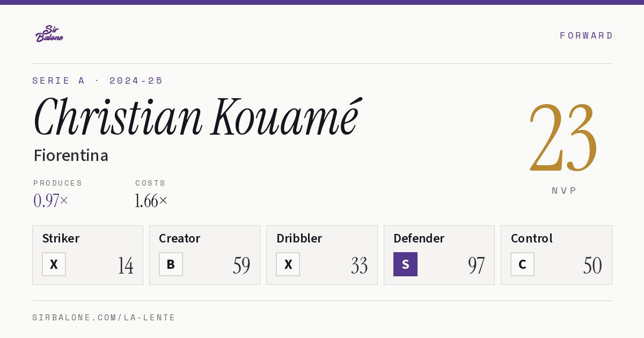The height and width of the screenshot is (338, 644).
Task: Click the Sir Balone logo
Action: tap(49, 34)
